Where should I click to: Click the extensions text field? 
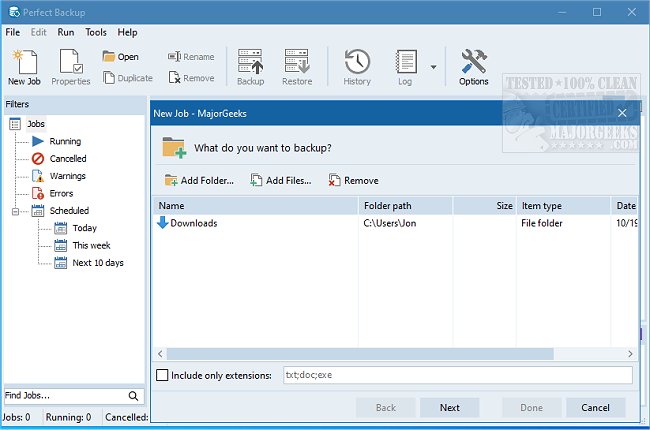click(458, 375)
